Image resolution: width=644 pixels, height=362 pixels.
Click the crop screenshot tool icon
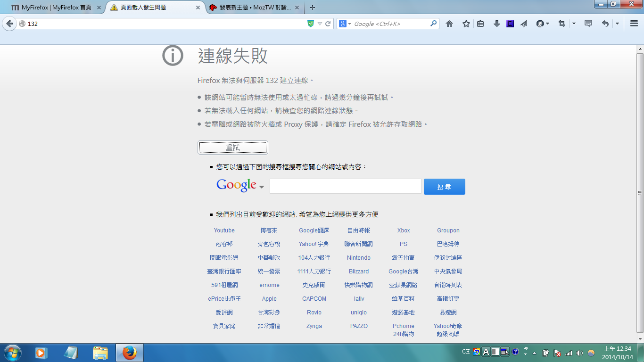(561, 24)
